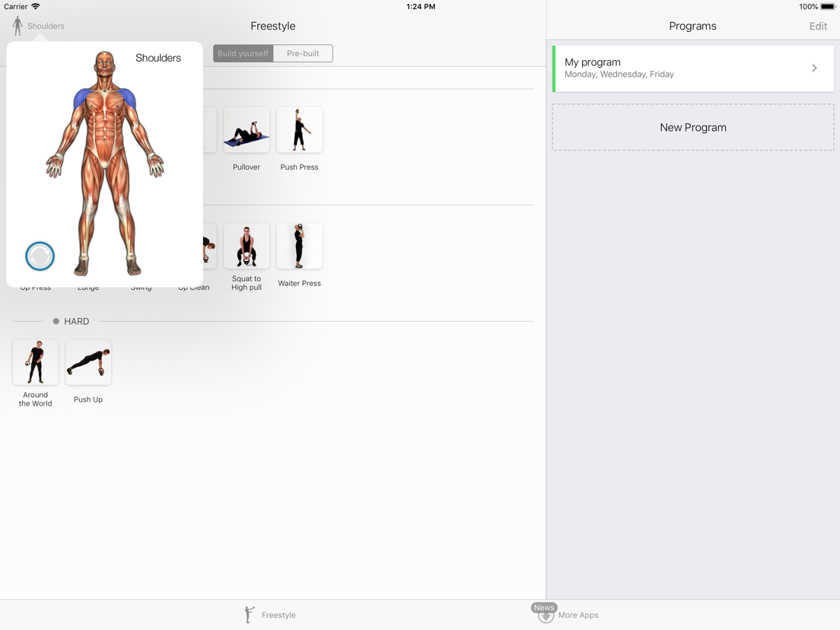Tap the Freestyle header title
Screen dimensions: 840x630
point(272,26)
